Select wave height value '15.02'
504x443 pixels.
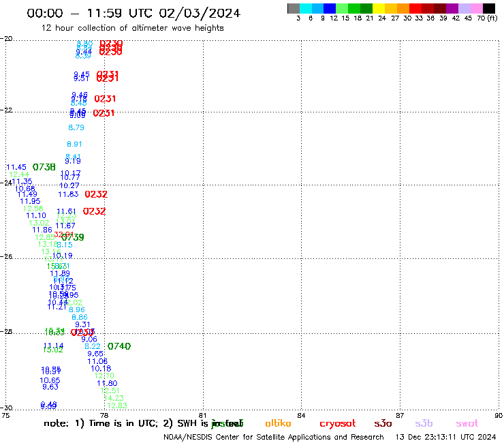53,350
